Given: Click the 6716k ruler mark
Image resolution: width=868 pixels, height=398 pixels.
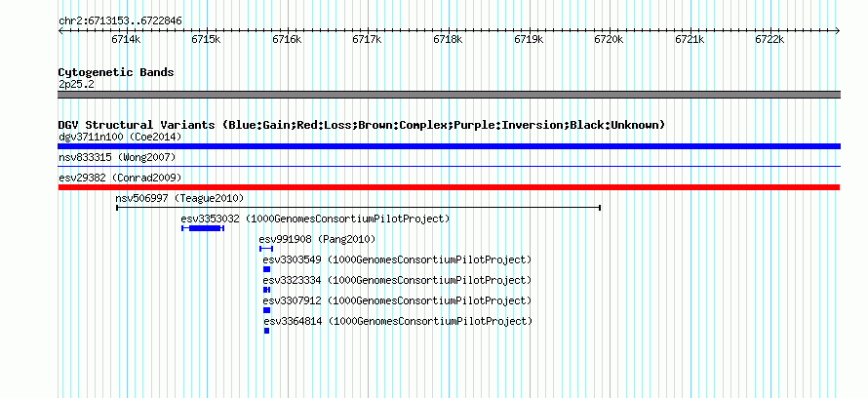Looking at the screenshot, I should tap(287, 39).
